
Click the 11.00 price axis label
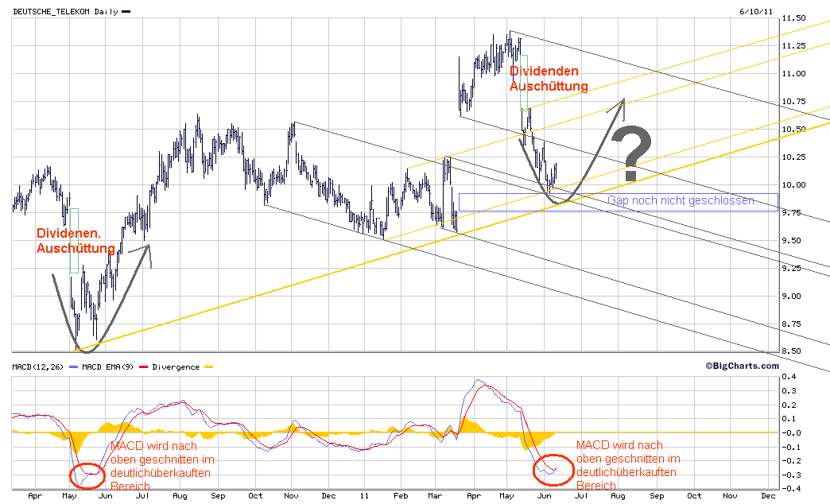tap(793, 74)
